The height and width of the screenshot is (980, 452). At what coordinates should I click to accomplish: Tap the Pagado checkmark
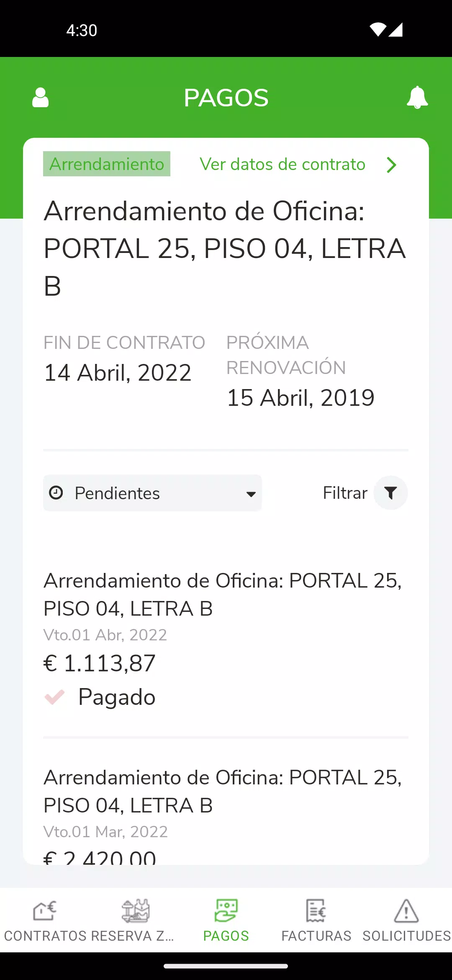tap(54, 697)
